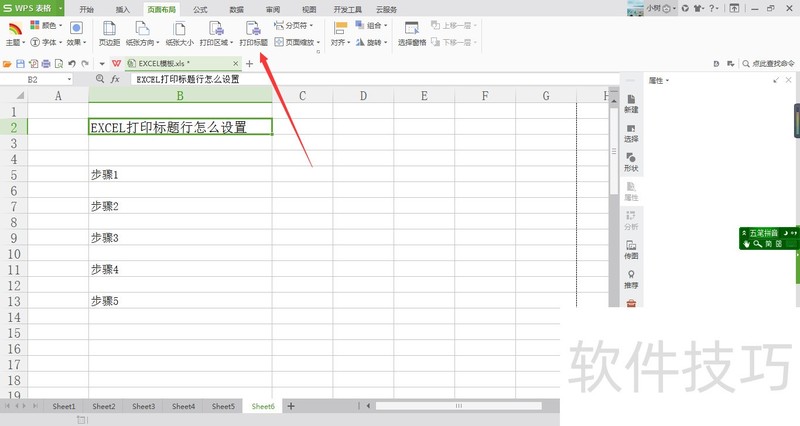This screenshot has width=800, height=426.
Task: Click the select-all corner button
Action: point(14,95)
